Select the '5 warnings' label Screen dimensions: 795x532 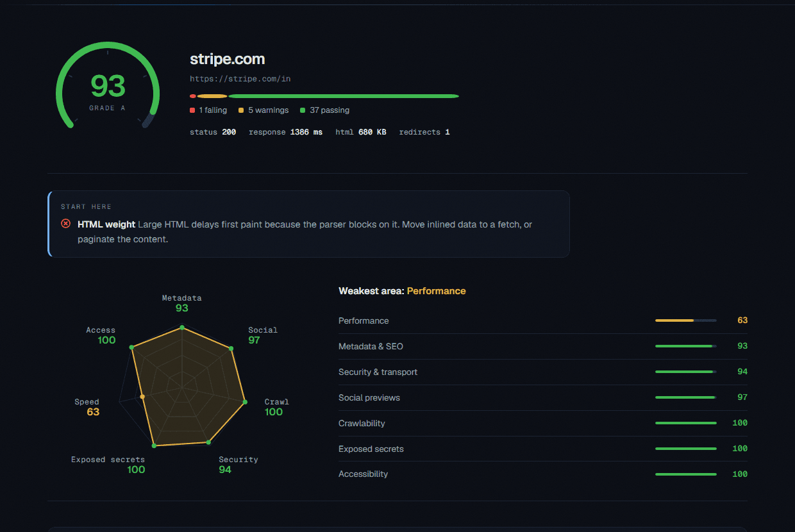(269, 110)
